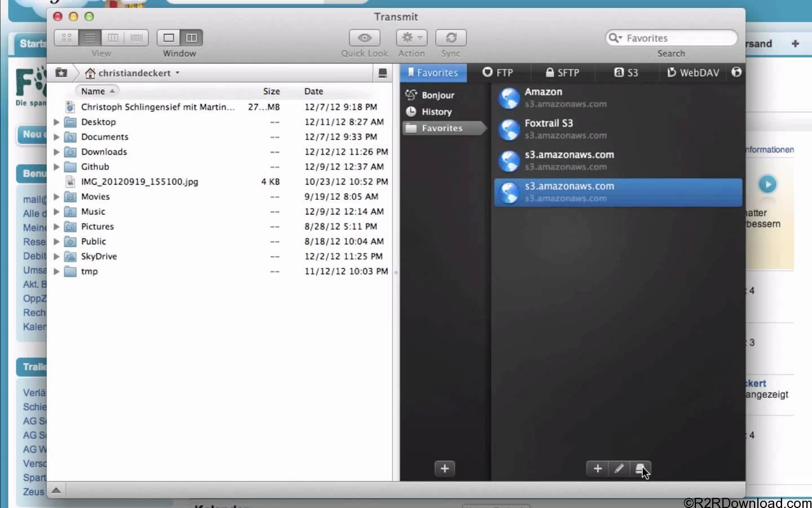The image size is (812, 508).
Task: Focus the Favorites search field
Action: [x=671, y=38]
